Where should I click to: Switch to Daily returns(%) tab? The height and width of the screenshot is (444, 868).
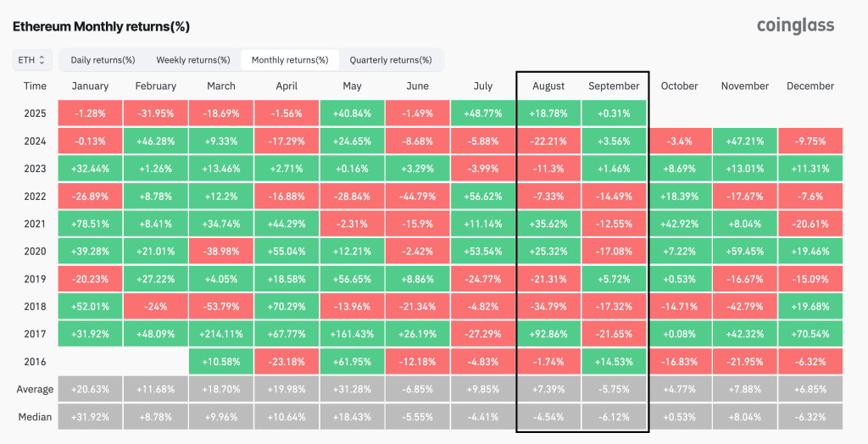coord(103,60)
